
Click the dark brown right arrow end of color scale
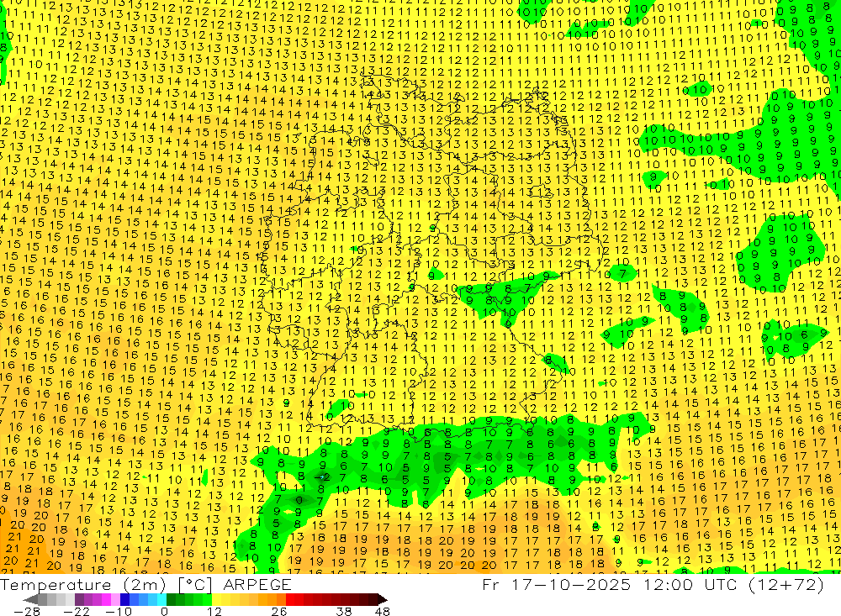pyautogui.click(x=383, y=600)
